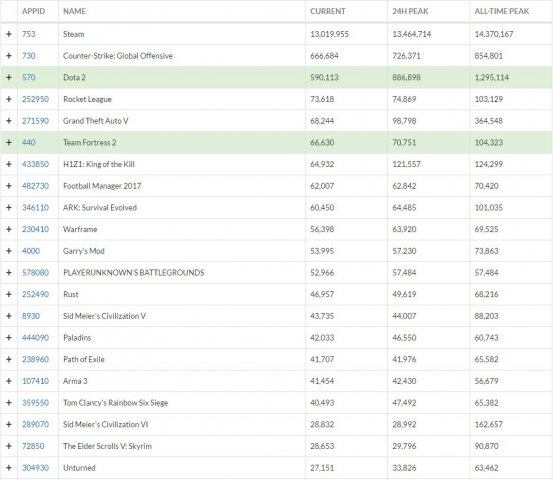Expand the Skyrim row plus icon
The height and width of the screenshot is (480, 553).
click(9, 446)
